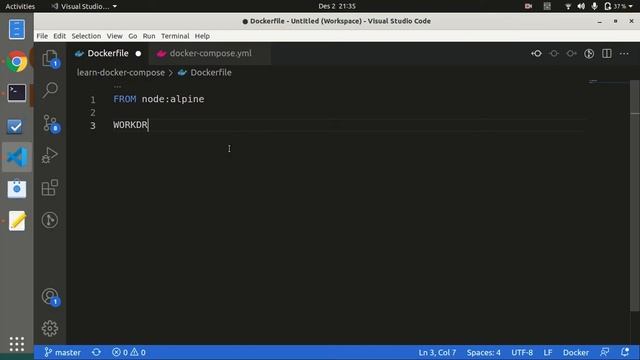Show applications grid in dock

17,344
